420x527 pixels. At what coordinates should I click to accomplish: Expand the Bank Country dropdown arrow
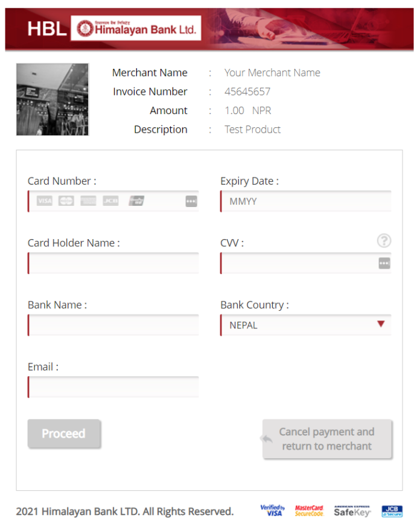pyautogui.click(x=381, y=324)
